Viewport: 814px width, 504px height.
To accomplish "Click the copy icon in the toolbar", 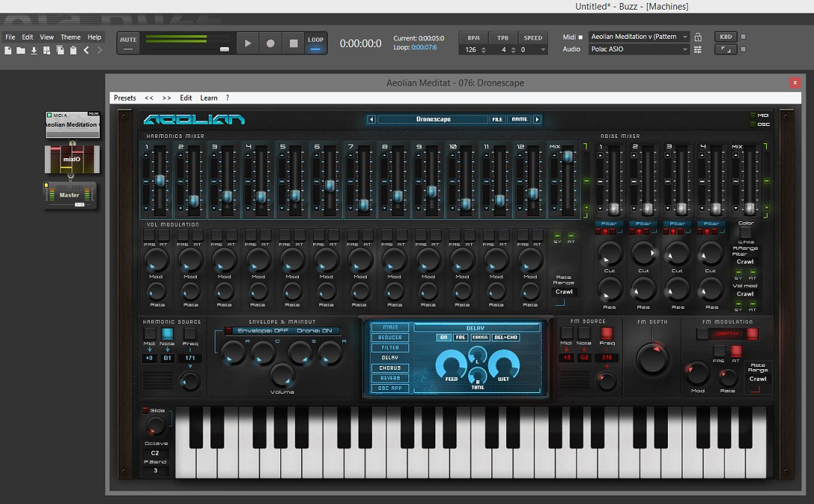I will click(x=60, y=51).
